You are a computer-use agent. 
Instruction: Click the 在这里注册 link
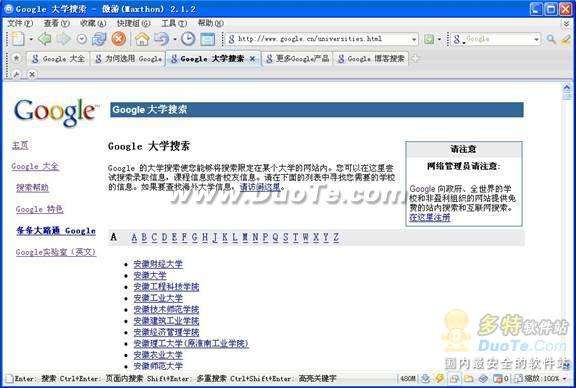click(430, 218)
